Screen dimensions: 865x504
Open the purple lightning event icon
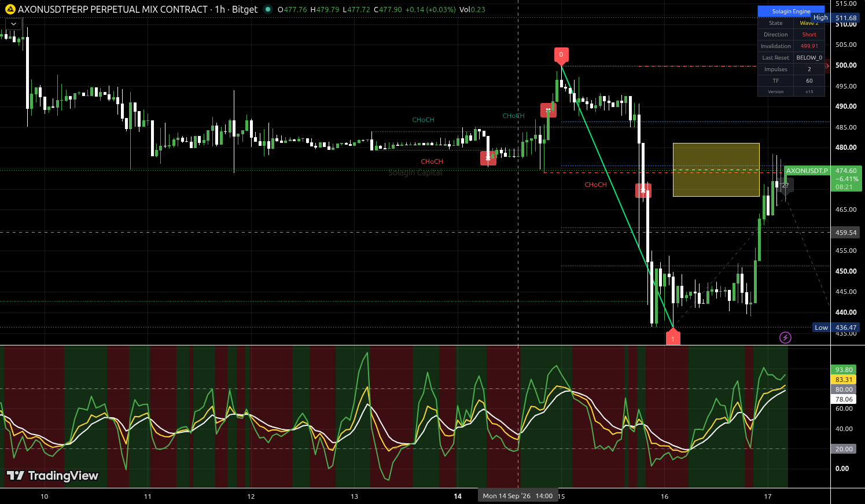[x=785, y=337]
